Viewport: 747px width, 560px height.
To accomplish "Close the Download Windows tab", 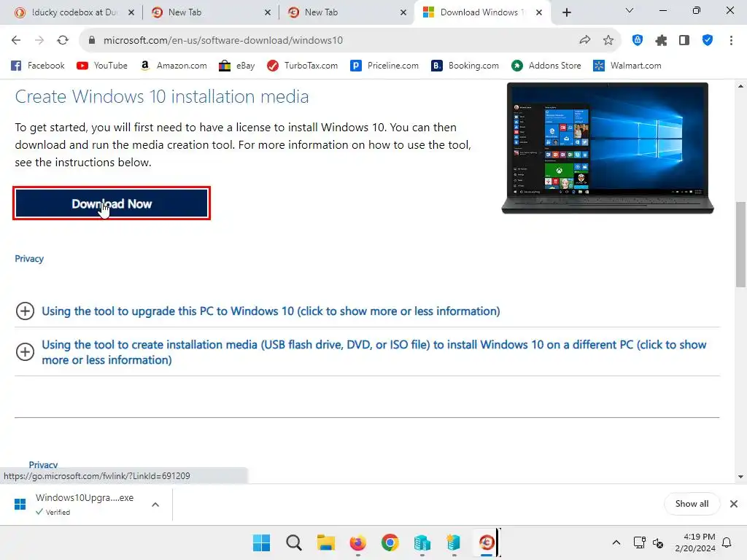I will pyautogui.click(x=539, y=13).
